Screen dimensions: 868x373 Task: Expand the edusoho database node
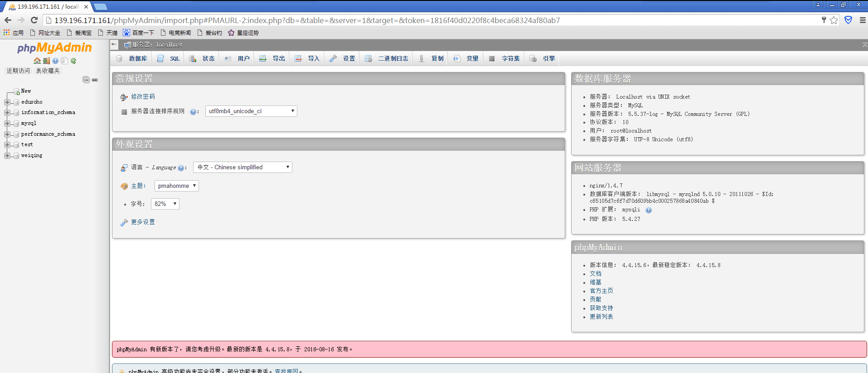click(7, 102)
